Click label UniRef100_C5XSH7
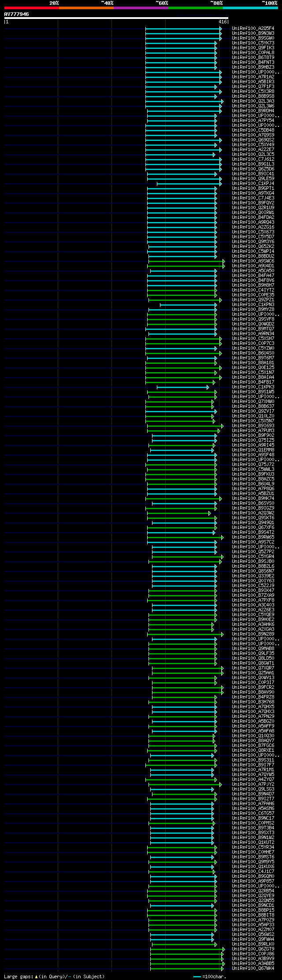 tap(253, 339)
